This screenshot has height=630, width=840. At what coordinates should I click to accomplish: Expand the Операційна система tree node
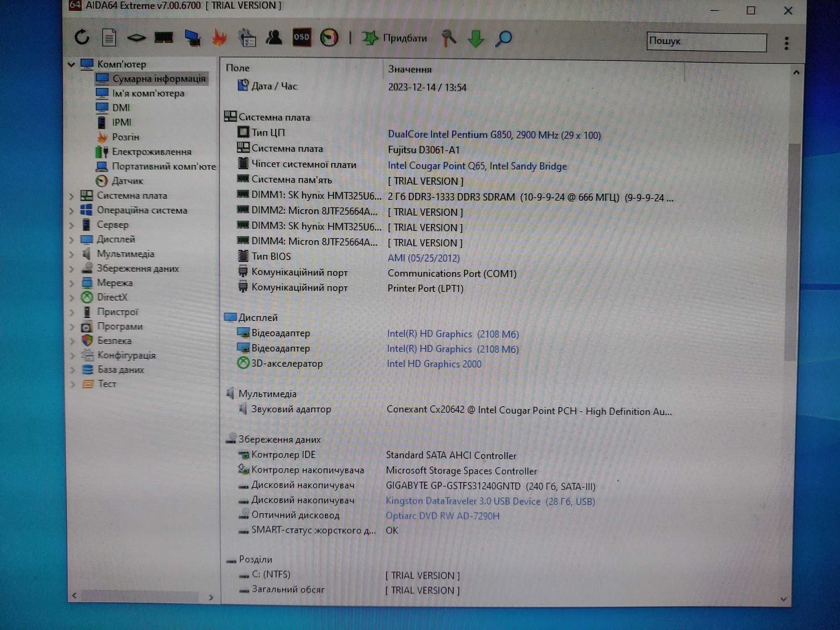(x=71, y=211)
